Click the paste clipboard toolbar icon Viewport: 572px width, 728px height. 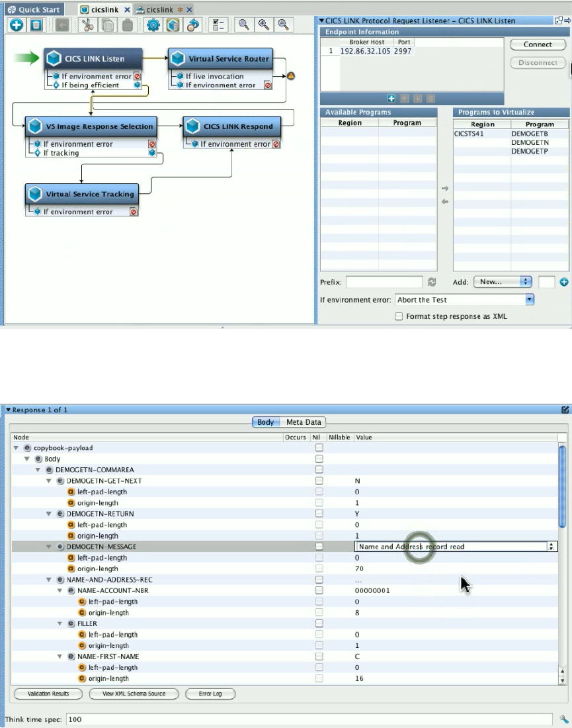coord(128,24)
